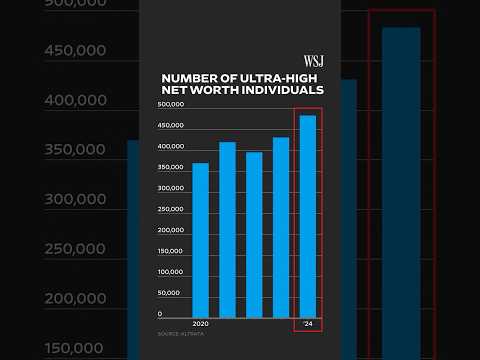Viewport: 480px width, 360px height.
Task: Click the 400,000 y-axis label in center chart
Action: point(171,146)
